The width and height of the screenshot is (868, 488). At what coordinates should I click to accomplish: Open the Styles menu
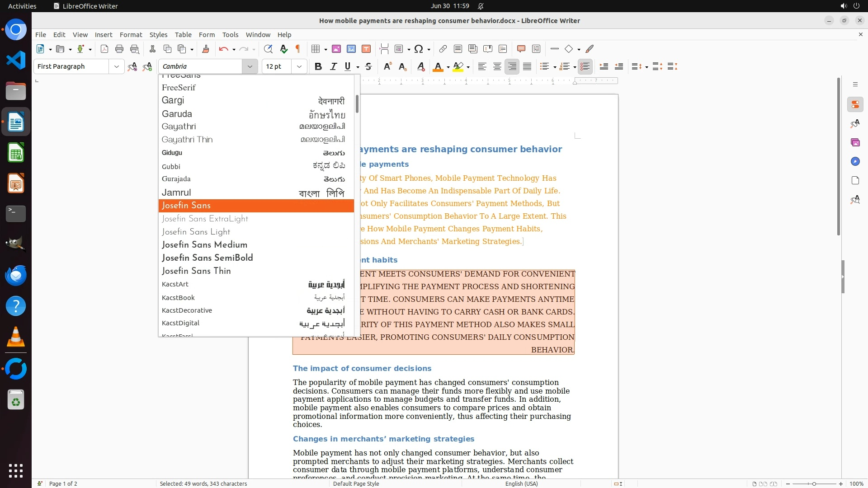pos(158,34)
